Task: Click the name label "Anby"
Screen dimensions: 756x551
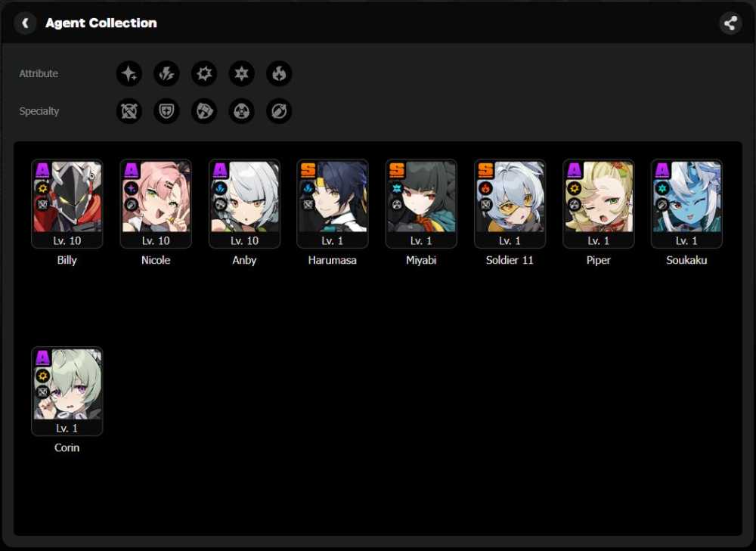Action: (244, 260)
